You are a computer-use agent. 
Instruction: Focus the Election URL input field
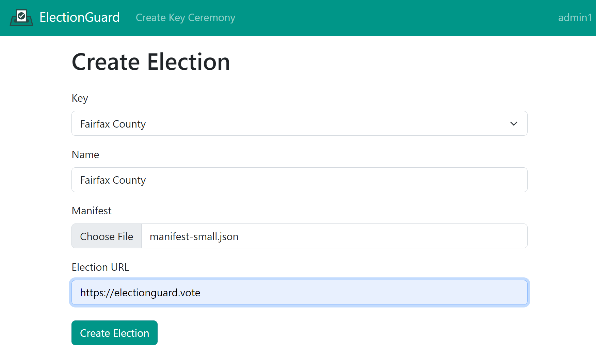[299, 293]
